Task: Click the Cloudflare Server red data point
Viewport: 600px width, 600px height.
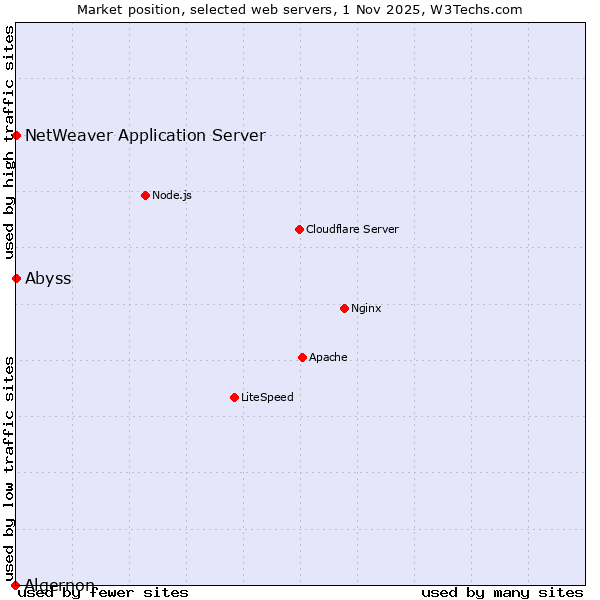Action: 299,229
